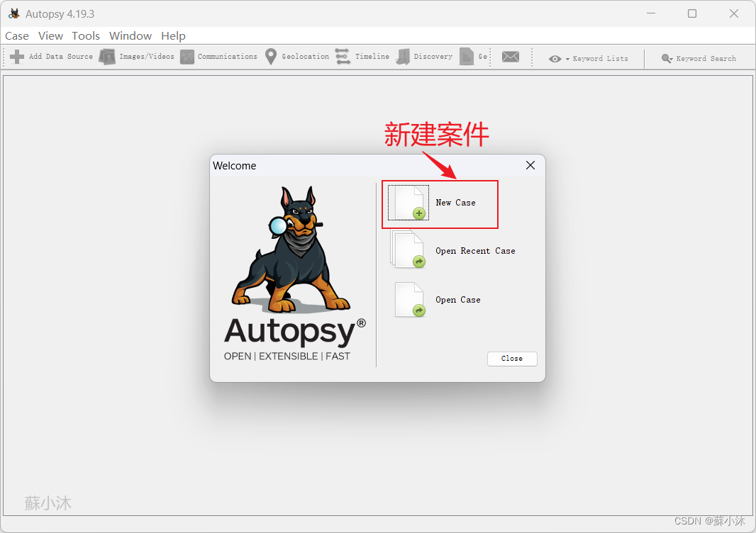Click the New Case label
The height and width of the screenshot is (533, 756).
point(455,203)
